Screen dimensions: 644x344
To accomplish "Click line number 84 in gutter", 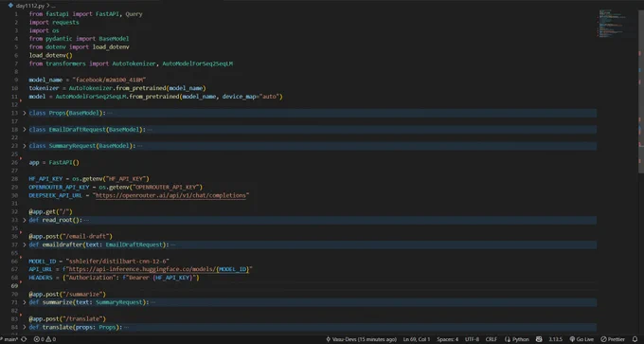I will click(15, 327).
